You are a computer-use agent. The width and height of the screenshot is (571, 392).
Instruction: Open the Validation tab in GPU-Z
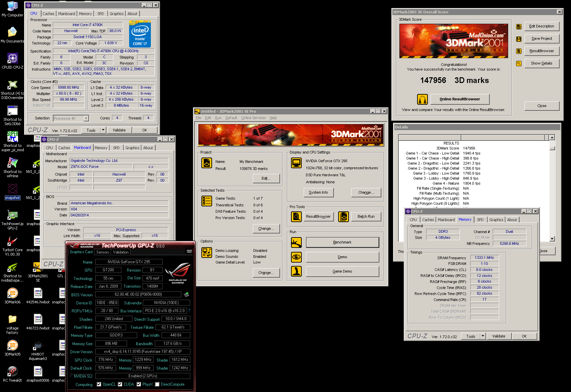point(121,252)
